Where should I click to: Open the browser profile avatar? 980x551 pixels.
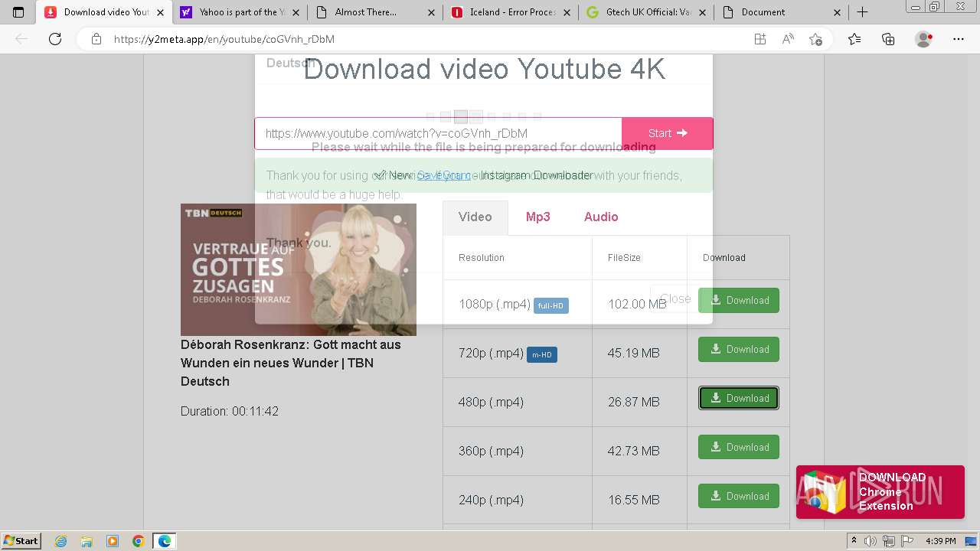[x=923, y=39]
